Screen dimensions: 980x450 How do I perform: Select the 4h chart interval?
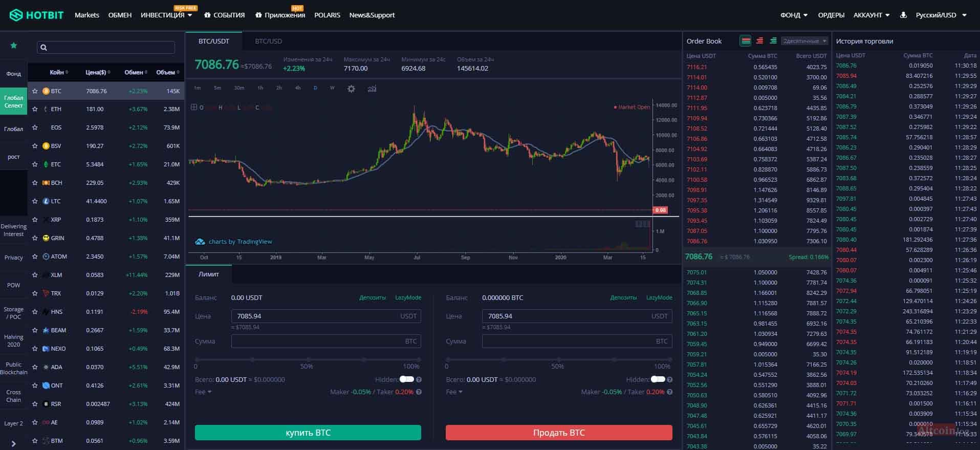[298, 88]
